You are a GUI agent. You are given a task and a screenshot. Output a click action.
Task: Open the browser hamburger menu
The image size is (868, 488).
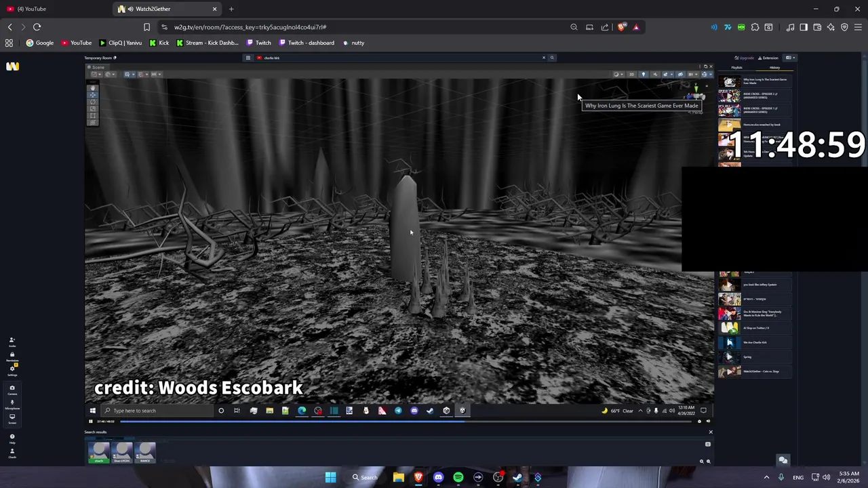tap(858, 27)
